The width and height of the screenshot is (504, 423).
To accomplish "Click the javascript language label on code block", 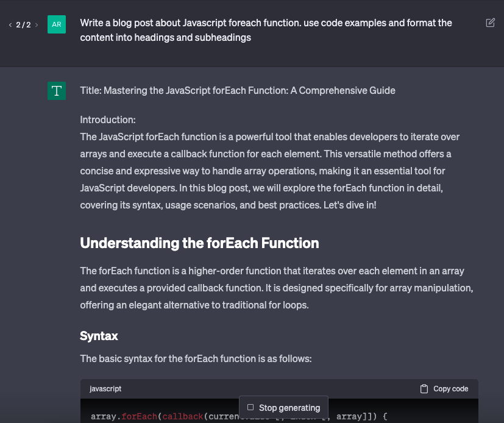I will (105, 389).
